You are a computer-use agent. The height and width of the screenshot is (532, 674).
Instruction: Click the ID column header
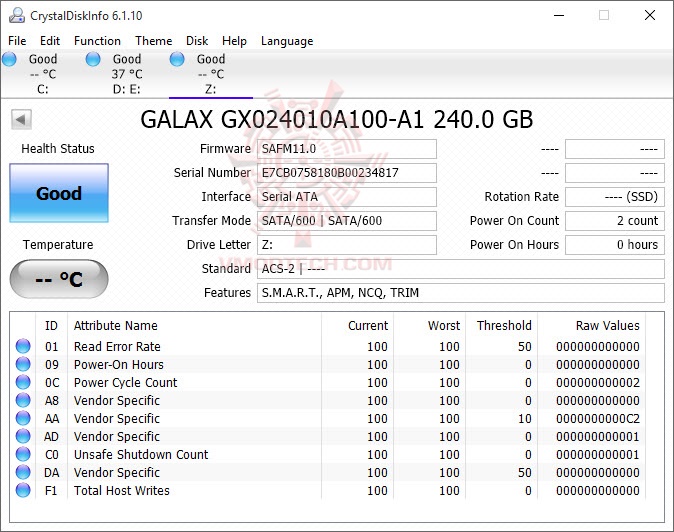tap(51, 325)
